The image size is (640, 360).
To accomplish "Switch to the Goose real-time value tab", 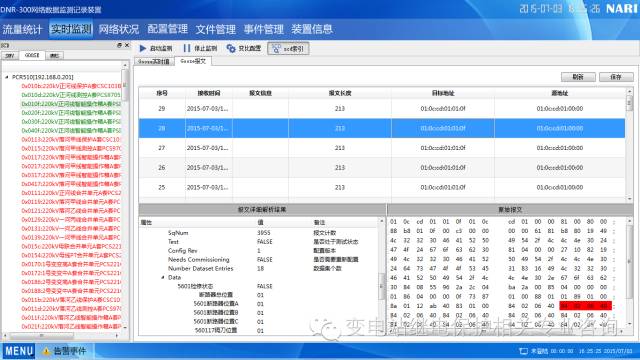I will pos(154,62).
